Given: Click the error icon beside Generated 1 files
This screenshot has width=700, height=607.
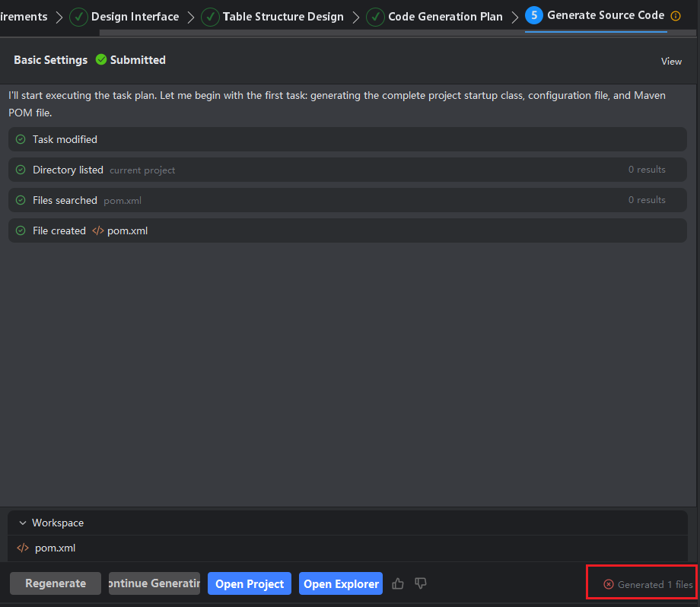Looking at the screenshot, I should point(608,584).
